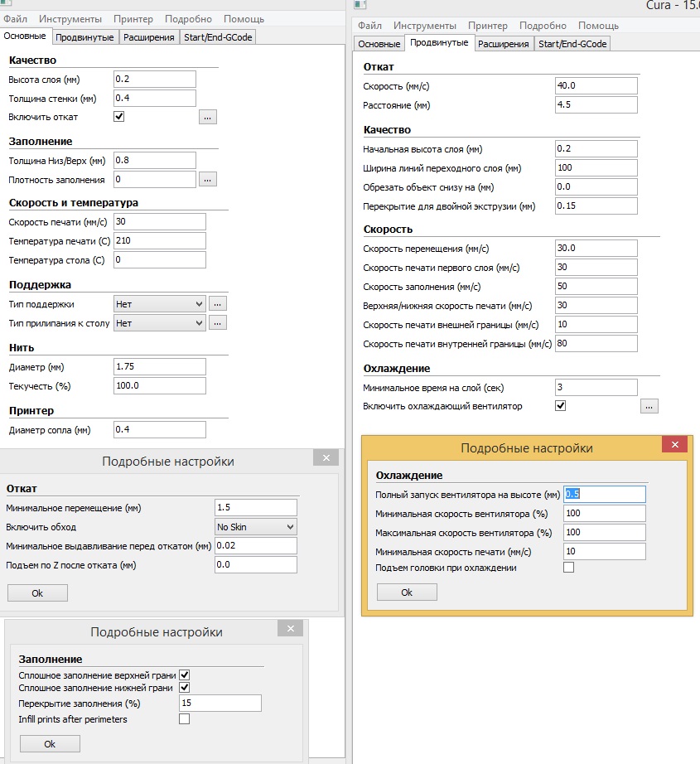
Task: Select Основные tab in left window
Action: (x=25, y=36)
